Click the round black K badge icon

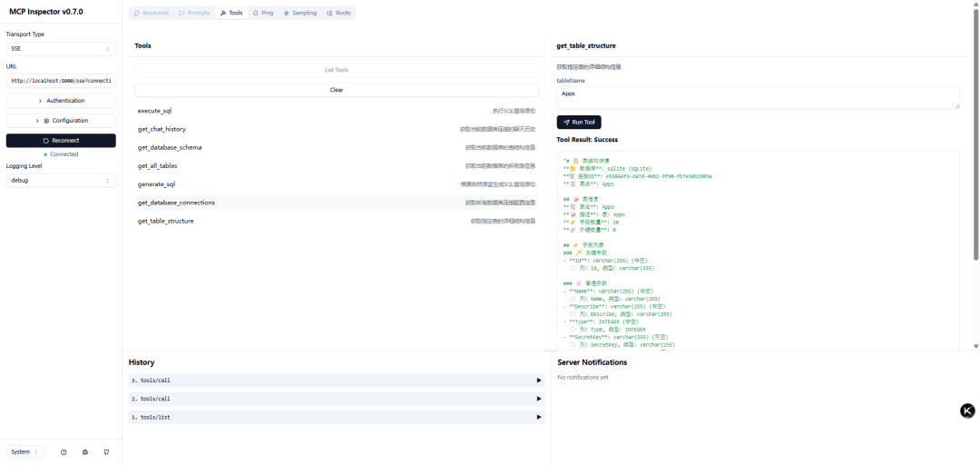pos(967,411)
